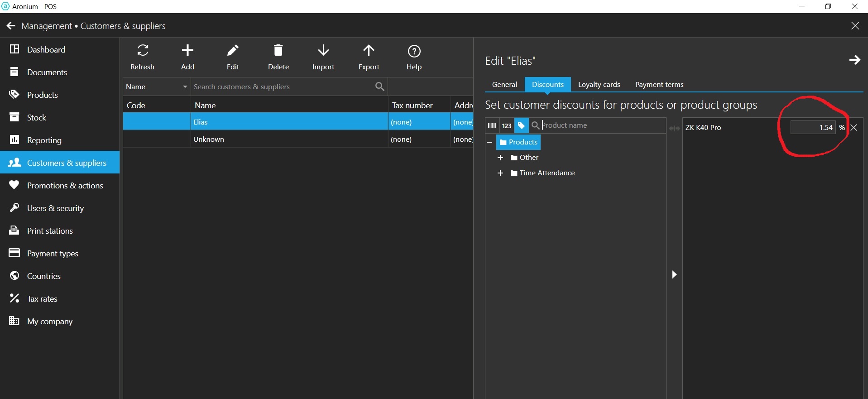
Task: Open the Help question mark icon
Action: point(414,51)
